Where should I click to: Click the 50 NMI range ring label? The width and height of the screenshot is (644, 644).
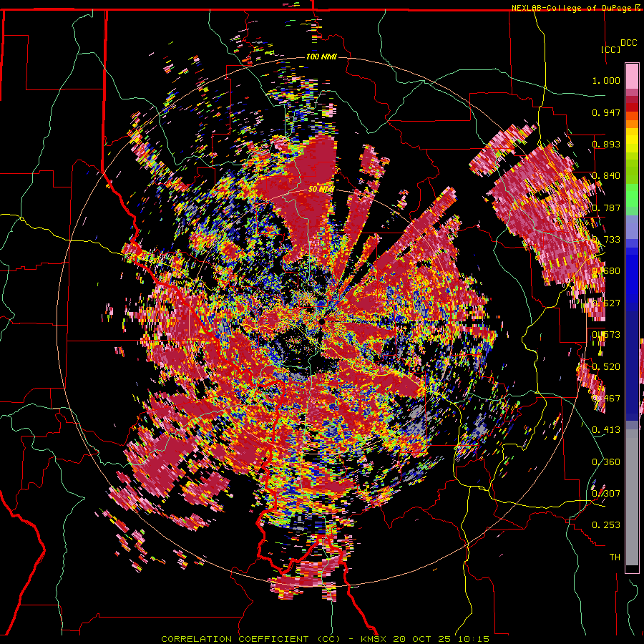click(321, 189)
